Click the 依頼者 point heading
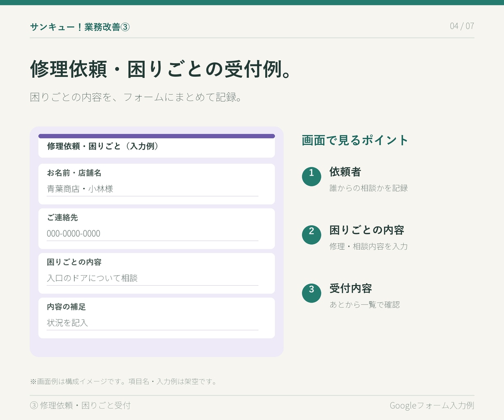Screen dimensions: 504x420 (x=345, y=172)
